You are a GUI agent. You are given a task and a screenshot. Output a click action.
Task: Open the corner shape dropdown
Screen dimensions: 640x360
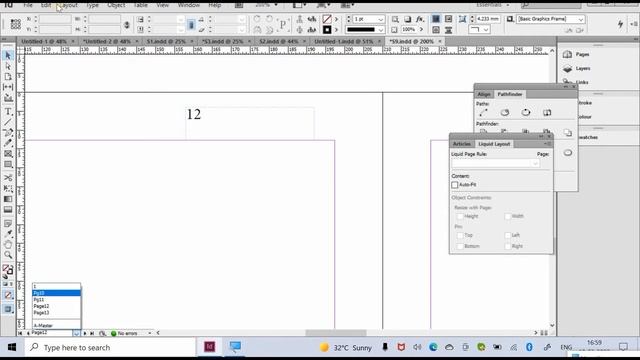click(485, 30)
